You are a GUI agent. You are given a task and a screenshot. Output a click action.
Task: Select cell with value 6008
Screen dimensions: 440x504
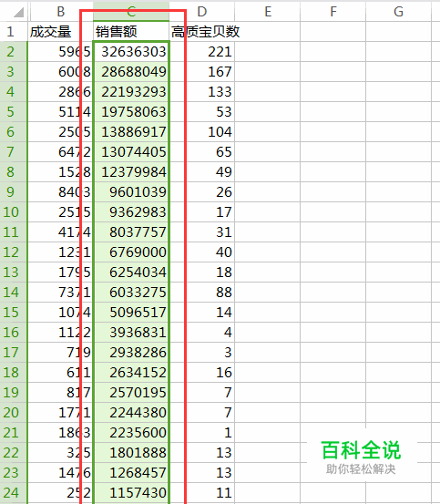[61, 71]
